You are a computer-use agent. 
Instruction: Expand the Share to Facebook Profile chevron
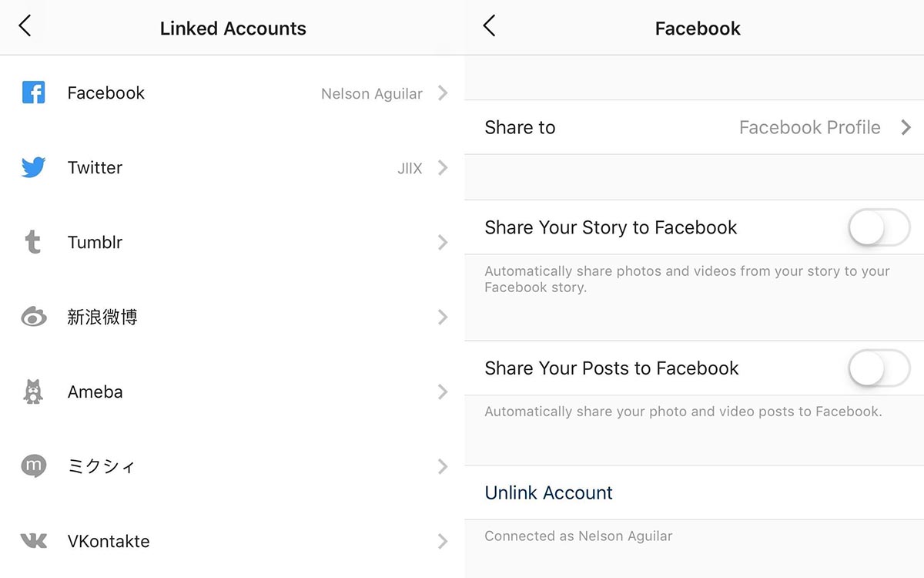(x=906, y=128)
